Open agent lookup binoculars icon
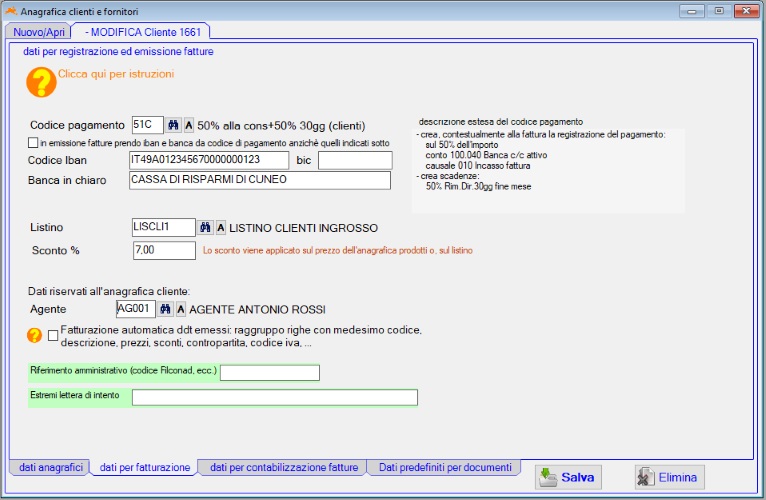766x500 pixels. coord(167,309)
